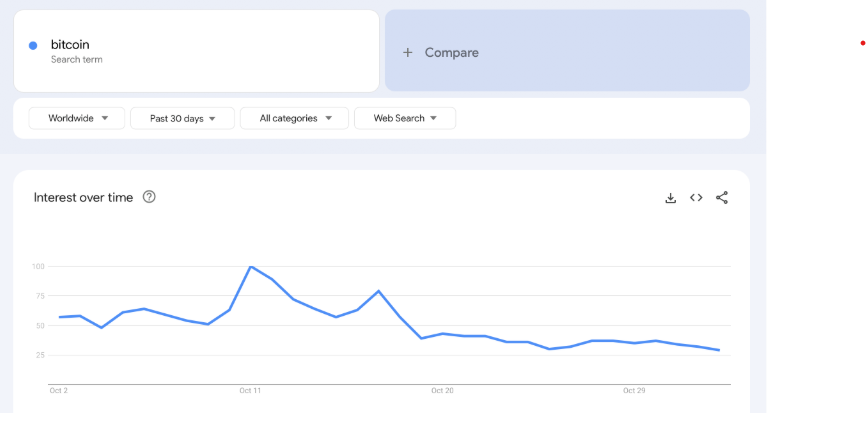Click the last data point on the line

tap(719, 350)
